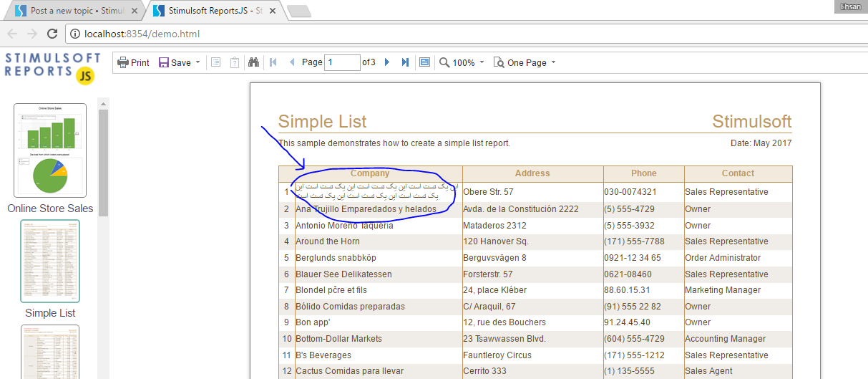Open Find with the binoculars icon
The image size is (868, 379).
[253, 62]
